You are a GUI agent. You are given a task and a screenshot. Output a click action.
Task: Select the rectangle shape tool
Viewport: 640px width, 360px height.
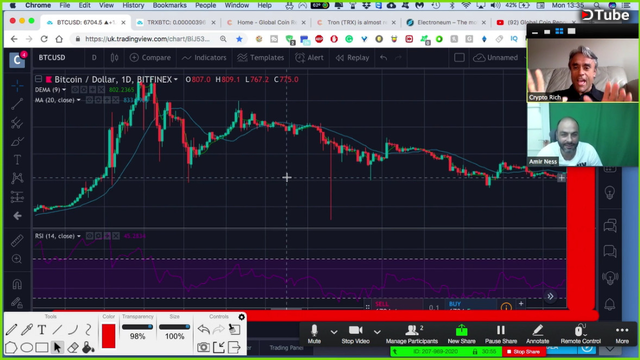(x=42, y=348)
